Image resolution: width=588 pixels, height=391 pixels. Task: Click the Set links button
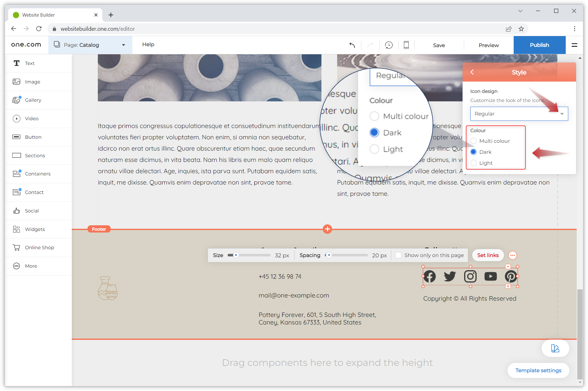488,255
